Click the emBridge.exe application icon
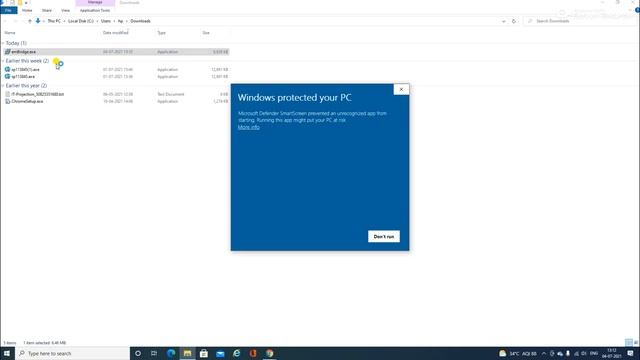 [x=7, y=52]
